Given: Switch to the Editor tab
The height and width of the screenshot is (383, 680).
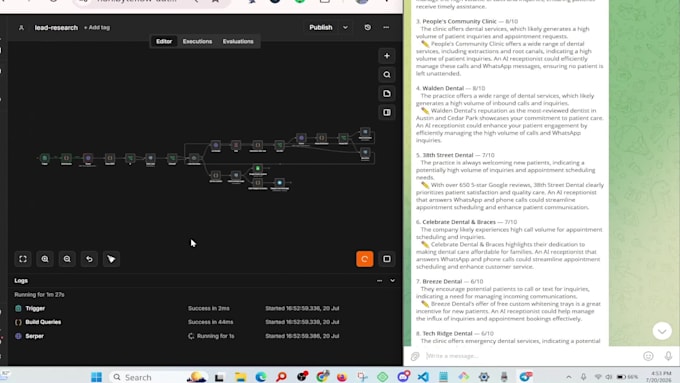Looking at the screenshot, I should tap(164, 41).
